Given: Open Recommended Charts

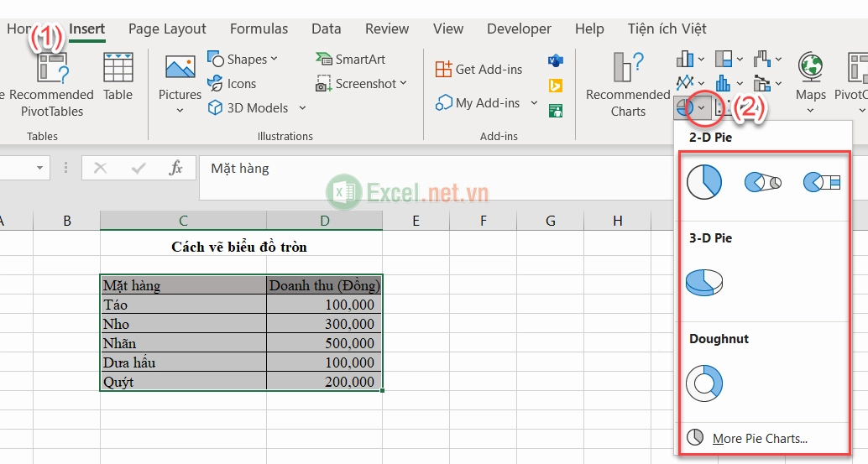Looking at the screenshot, I should click(x=628, y=85).
